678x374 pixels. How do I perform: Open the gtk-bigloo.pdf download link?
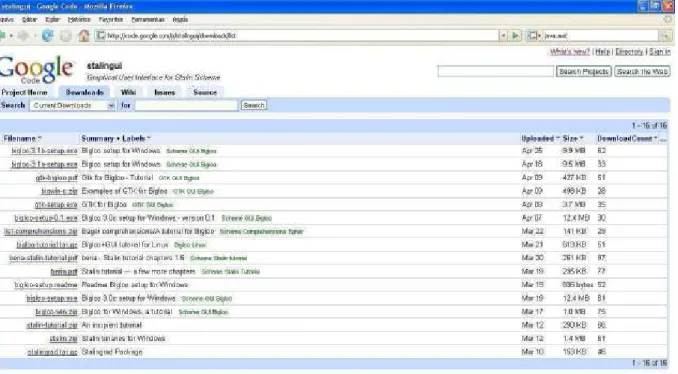click(56, 178)
